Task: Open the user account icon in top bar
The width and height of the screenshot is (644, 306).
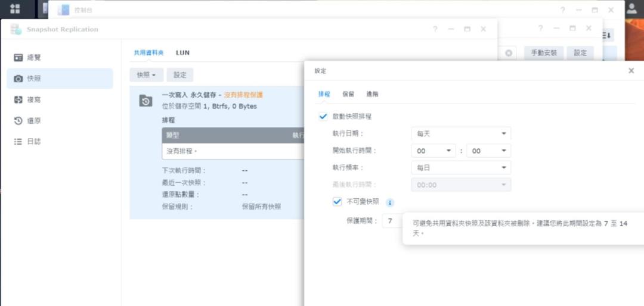Action: [632, 9]
